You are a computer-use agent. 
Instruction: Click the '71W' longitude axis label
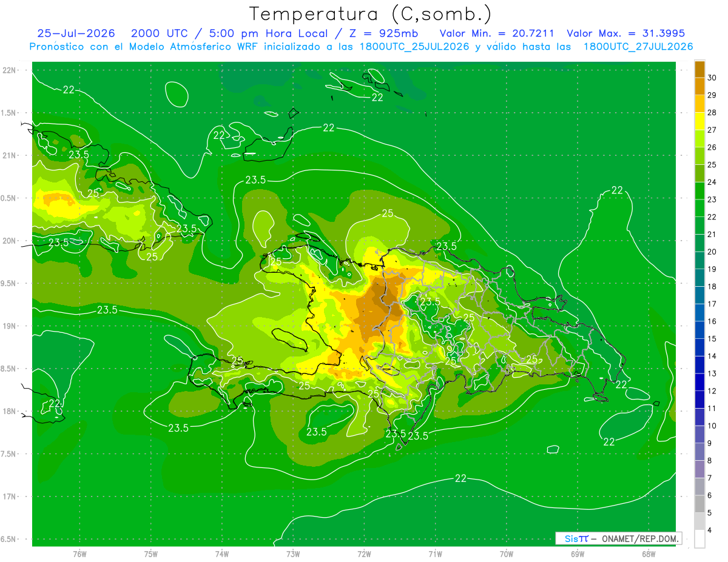click(435, 554)
